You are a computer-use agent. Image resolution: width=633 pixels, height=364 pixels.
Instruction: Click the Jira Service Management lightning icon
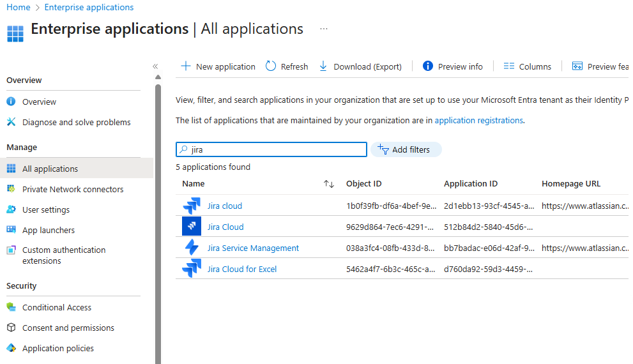tap(192, 247)
